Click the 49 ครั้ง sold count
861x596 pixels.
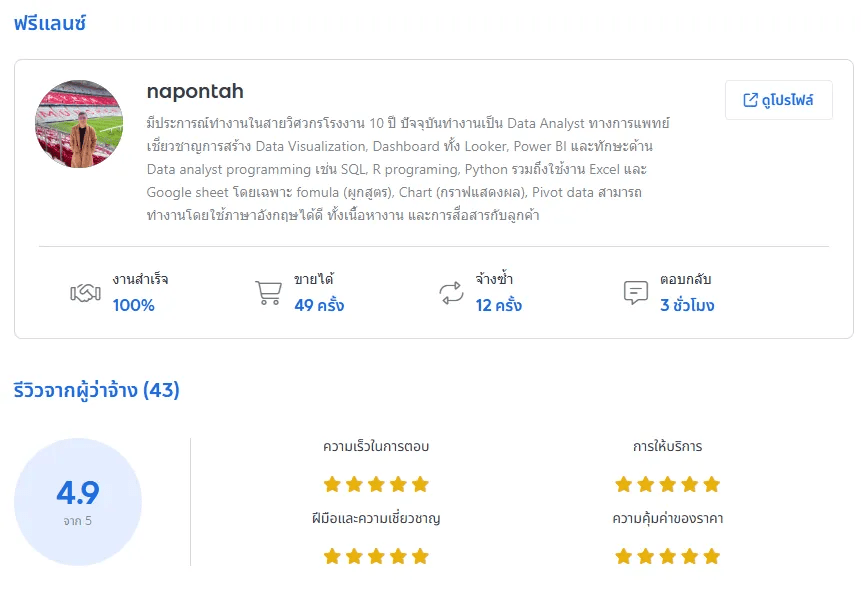319,305
